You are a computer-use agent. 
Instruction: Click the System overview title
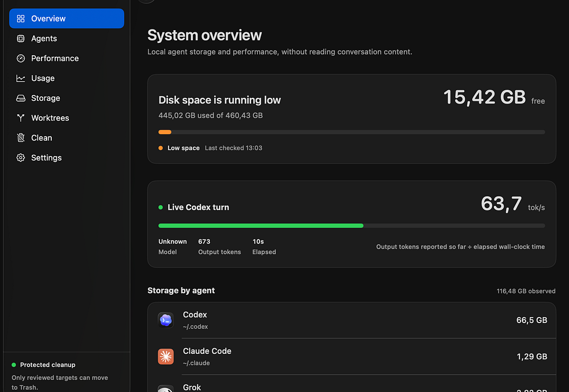click(x=204, y=35)
